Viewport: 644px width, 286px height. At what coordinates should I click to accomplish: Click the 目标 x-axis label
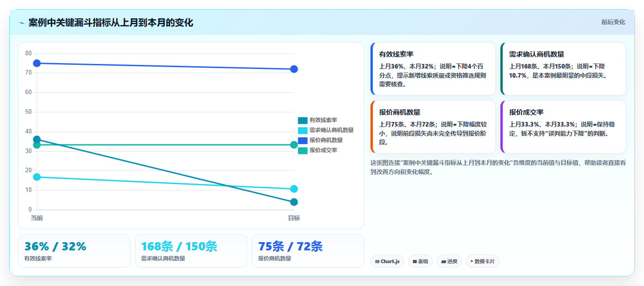click(294, 218)
